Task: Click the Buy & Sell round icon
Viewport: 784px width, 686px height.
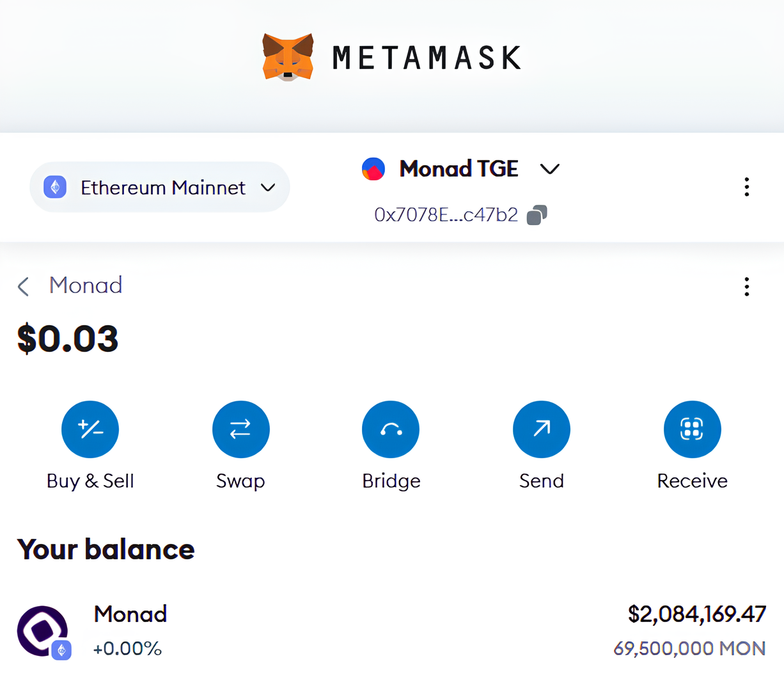Action: (90, 429)
